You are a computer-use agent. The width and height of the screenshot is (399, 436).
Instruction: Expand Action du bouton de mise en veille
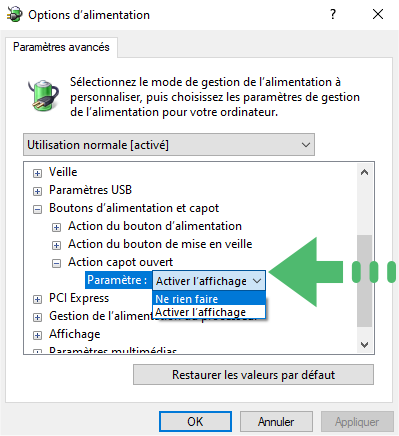[56, 245]
